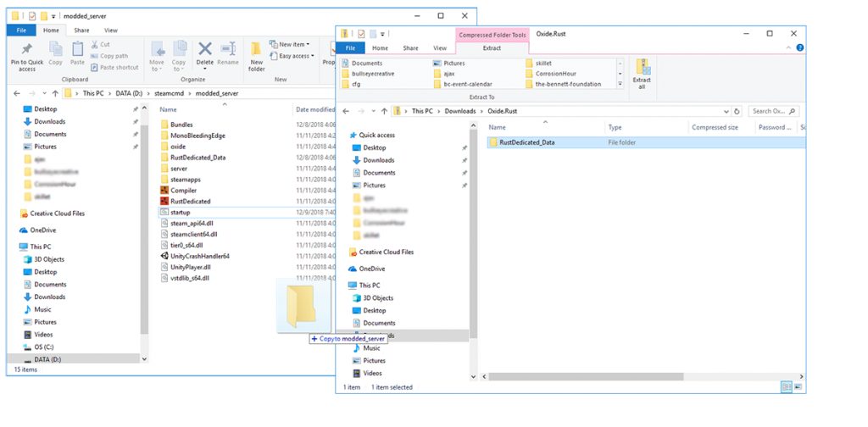The width and height of the screenshot is (868, 427).
Task: Click Paste shortcut in Clipboard group
Action: point(114,68)
